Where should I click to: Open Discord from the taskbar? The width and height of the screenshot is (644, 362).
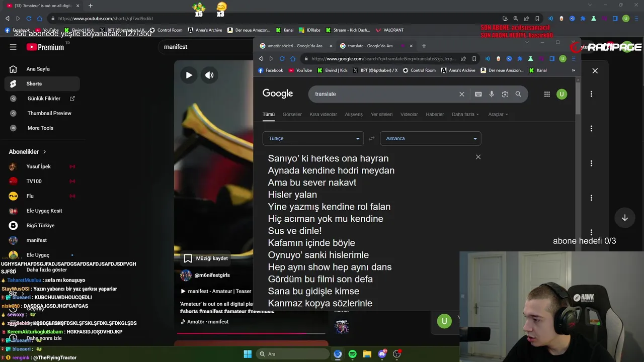tap(382, 354)
